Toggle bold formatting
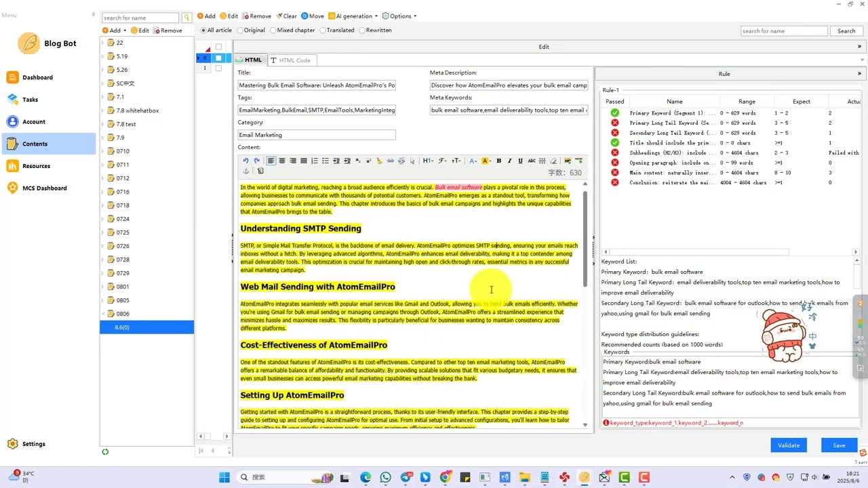This screenshot has width=868, height=488. [x=499, y=161]
